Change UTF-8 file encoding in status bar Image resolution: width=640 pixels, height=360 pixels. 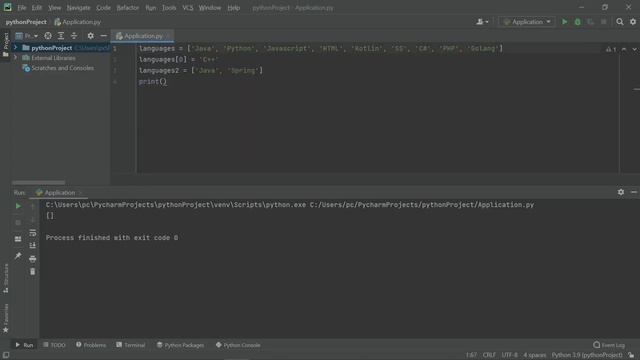[x=509, y=355]
